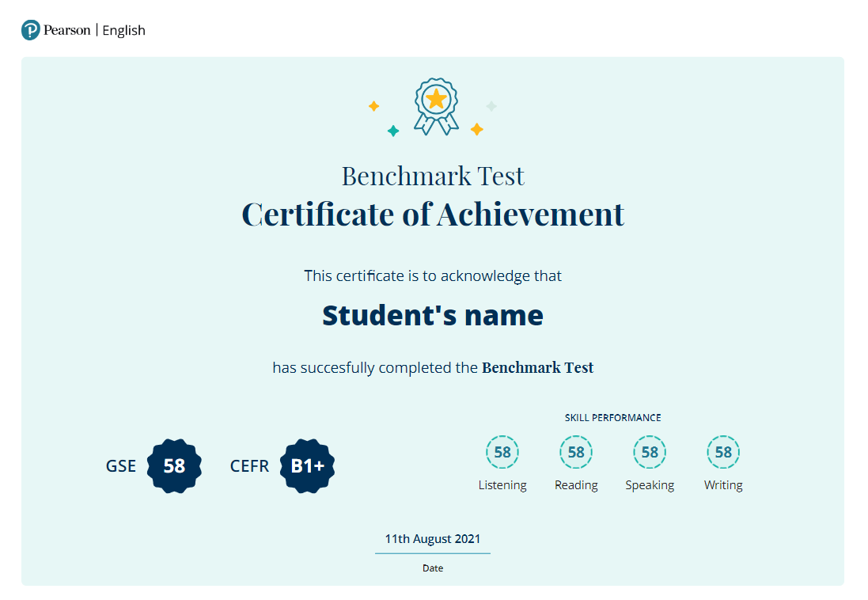Click the yellow sparkle left of ribbon

tap(374, 106)
